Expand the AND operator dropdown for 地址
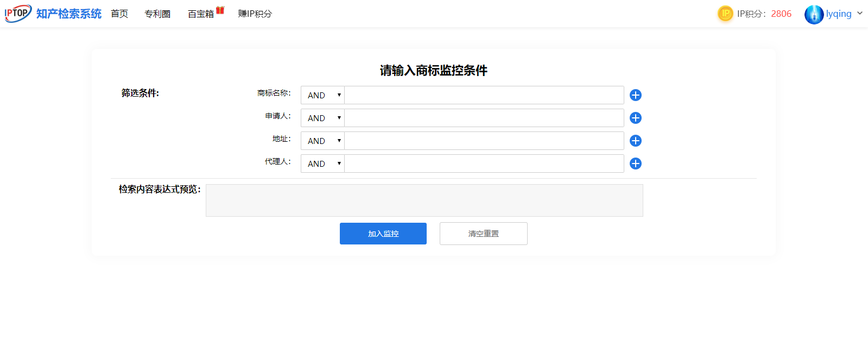 click(x=323, y=141)
